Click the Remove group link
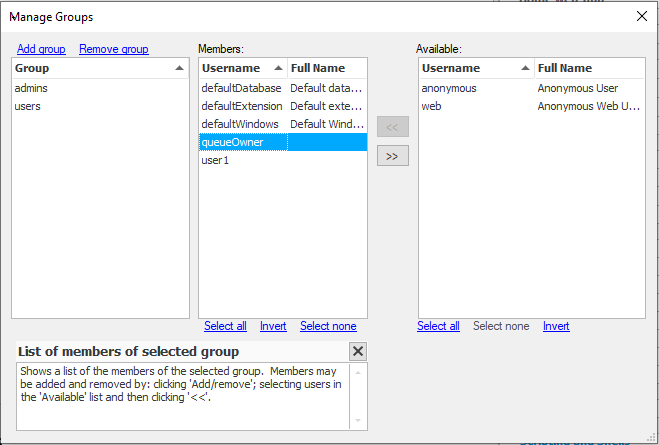 pyautogui.click(x=113, y=49)
